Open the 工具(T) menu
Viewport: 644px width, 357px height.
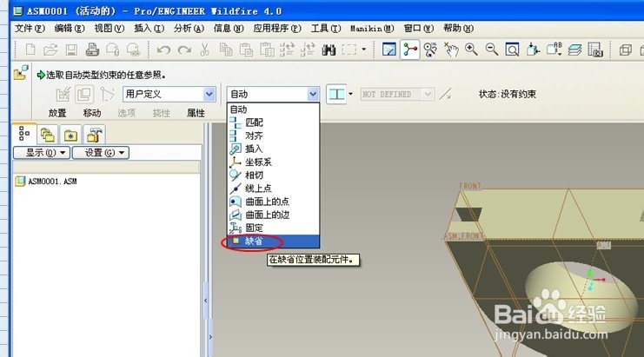[326, 29]
